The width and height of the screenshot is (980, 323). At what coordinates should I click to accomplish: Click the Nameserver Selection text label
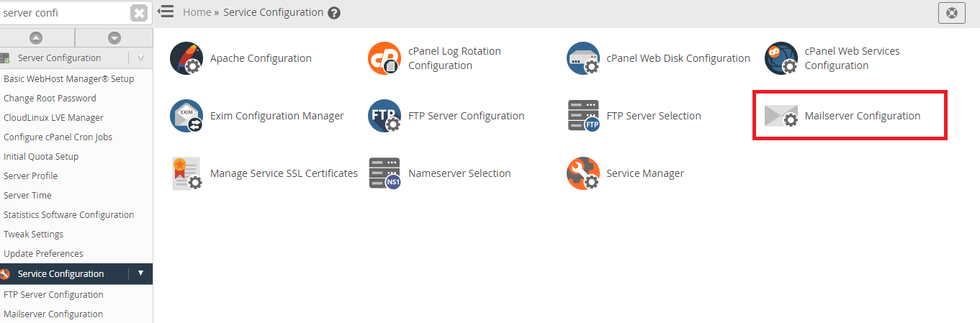tap(459, 173)
